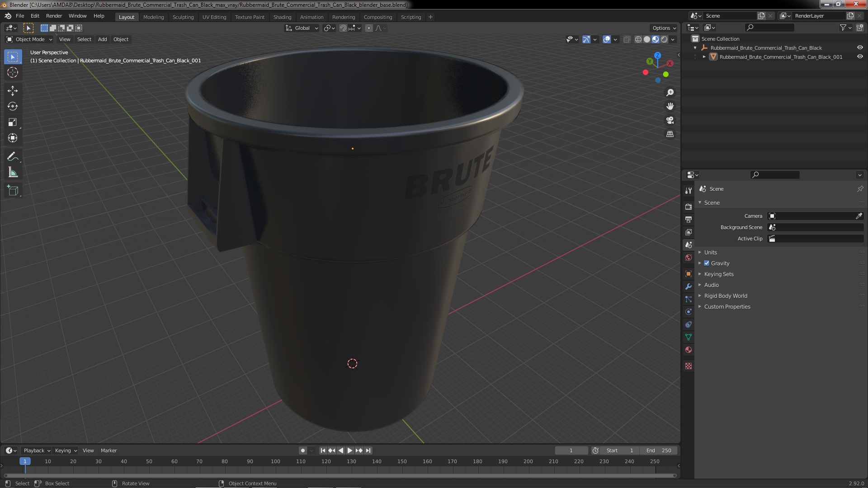Select the Scale tool
This screenshot has height=488, width=868.
[13, 122]
